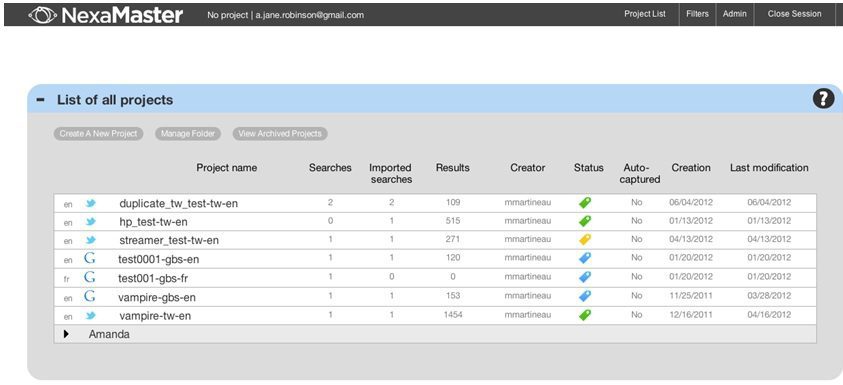Click Google icon for test0001-gbs-en

coord(90,259)
